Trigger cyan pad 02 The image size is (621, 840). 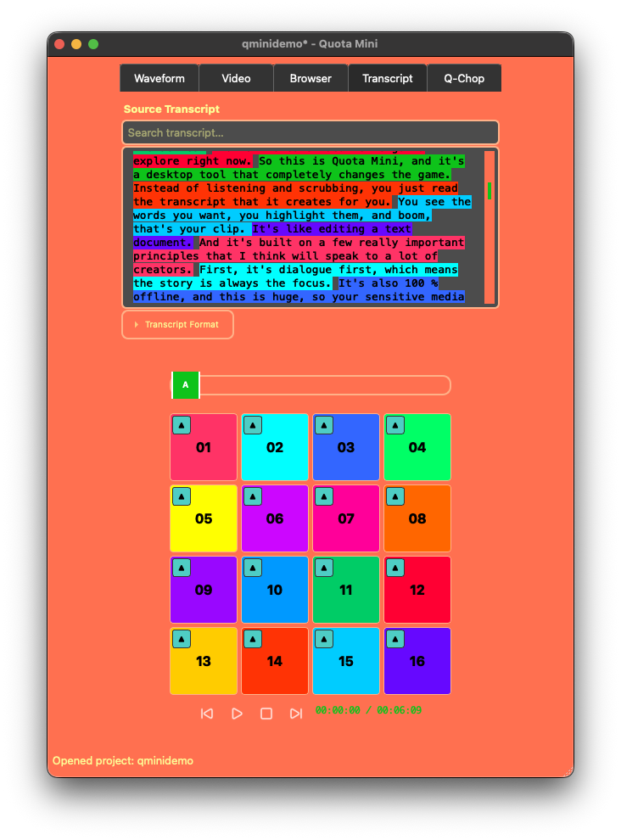tap(275, 447)
